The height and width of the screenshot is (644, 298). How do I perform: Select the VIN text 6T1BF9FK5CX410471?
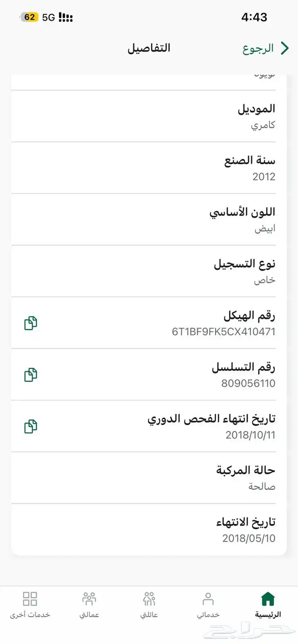tap(223, 332)
